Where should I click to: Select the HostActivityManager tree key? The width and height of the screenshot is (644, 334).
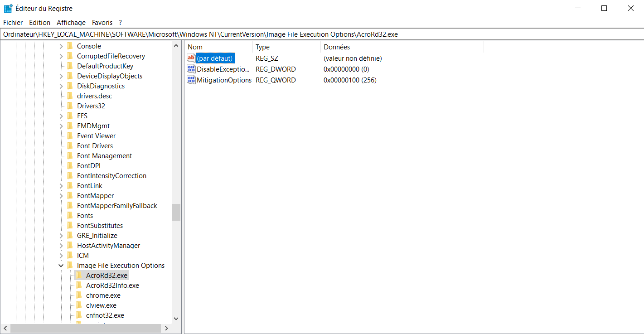(x=108, y=246)
